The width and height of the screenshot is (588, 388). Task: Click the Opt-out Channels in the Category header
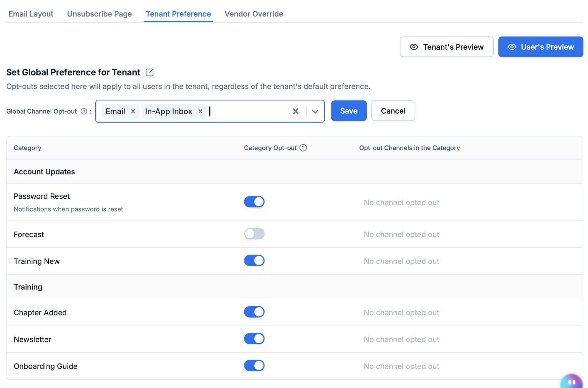point(409,148)
